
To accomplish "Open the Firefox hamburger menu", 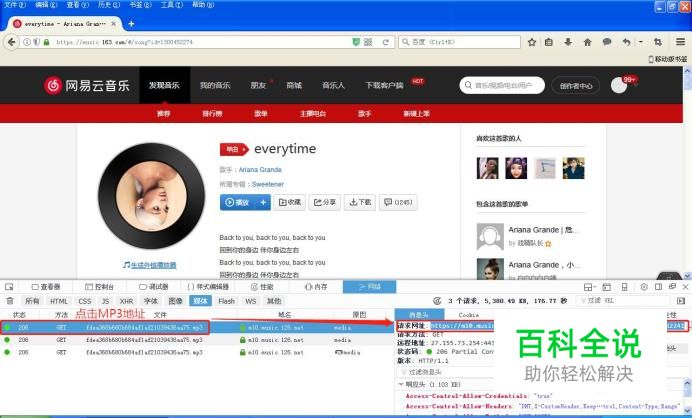I will click(x=681, y=42).
